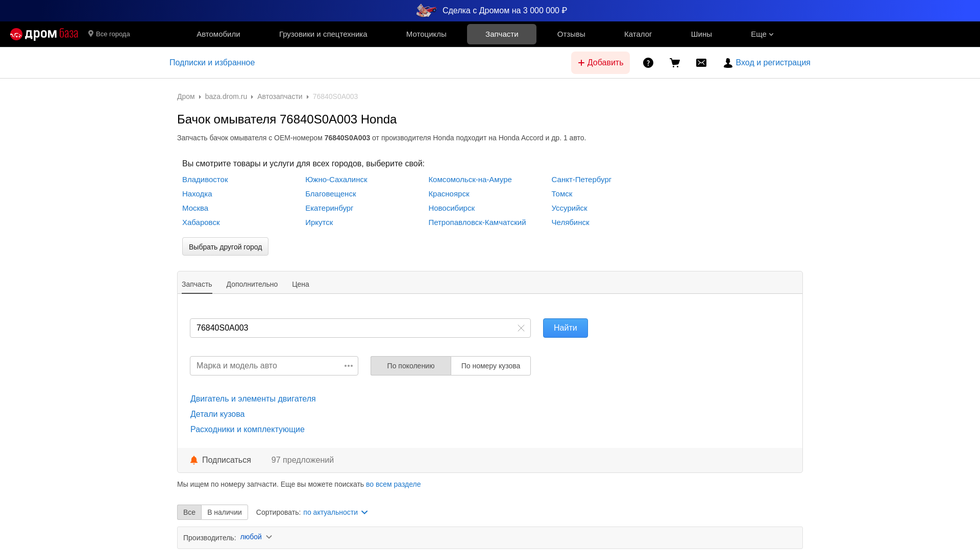Click 'Автозапчасти' breadcrumb
Screen dimensions: 980x551
point(280,96)
